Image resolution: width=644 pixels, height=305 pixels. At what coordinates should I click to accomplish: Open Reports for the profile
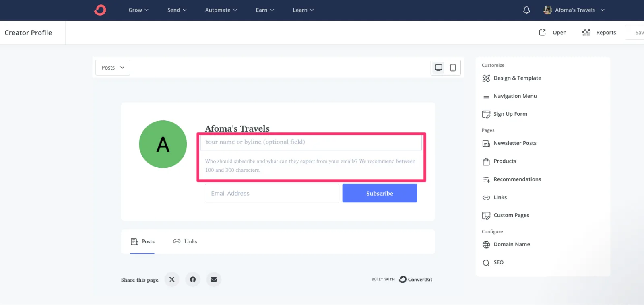pyautogui.click(x=599, y=33)
